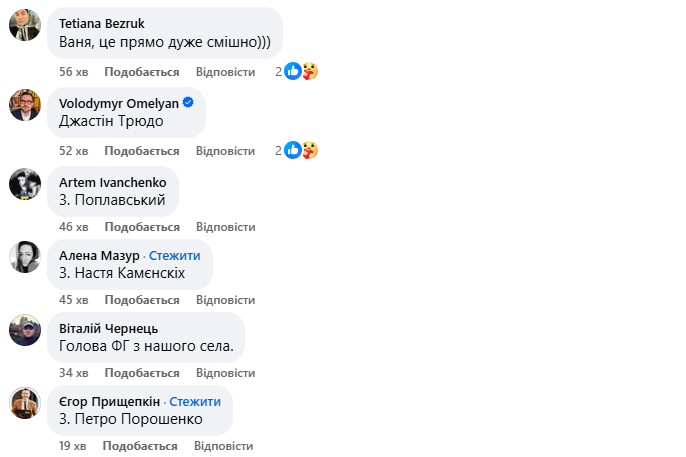Open Віталій Чернець's profile name link

pyautogui.click(x=108, y=328)
